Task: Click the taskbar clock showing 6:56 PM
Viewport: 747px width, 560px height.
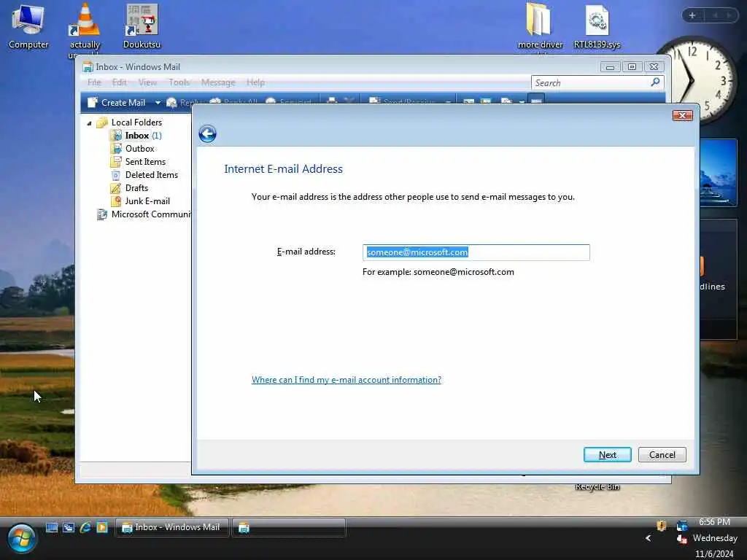Action: pyautogui.click(x=714, y=522)
